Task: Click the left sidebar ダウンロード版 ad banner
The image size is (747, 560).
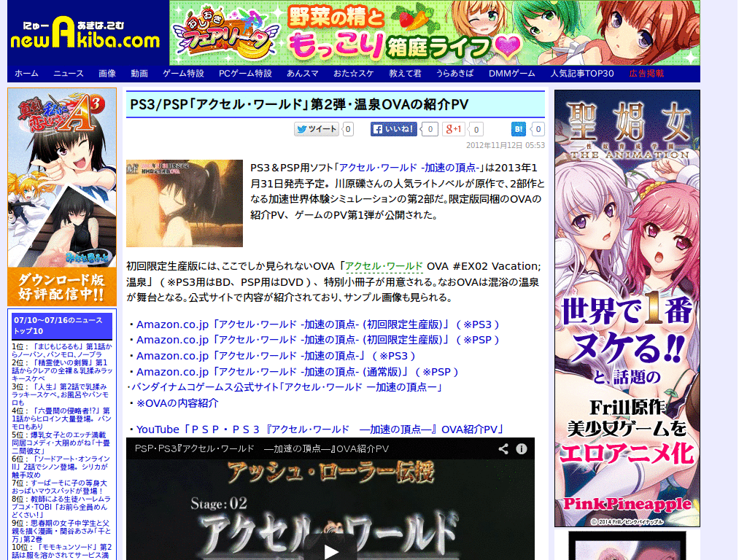Action: (x=62, y=197)
